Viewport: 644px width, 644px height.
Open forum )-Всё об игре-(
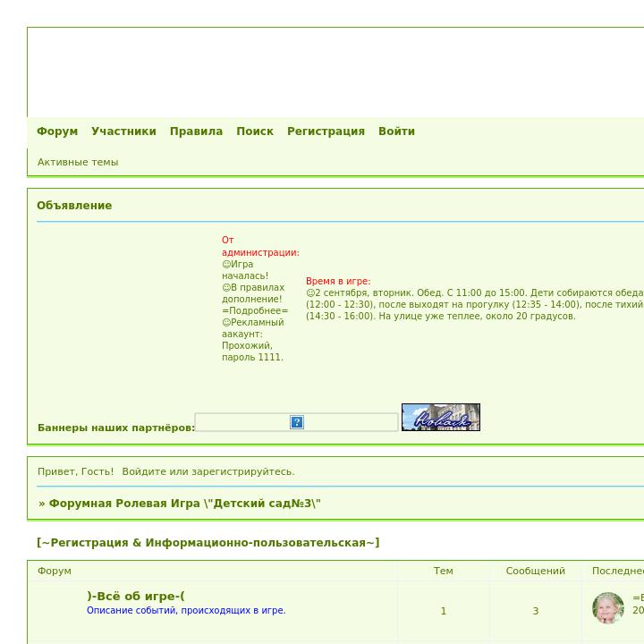coord(136,596)
